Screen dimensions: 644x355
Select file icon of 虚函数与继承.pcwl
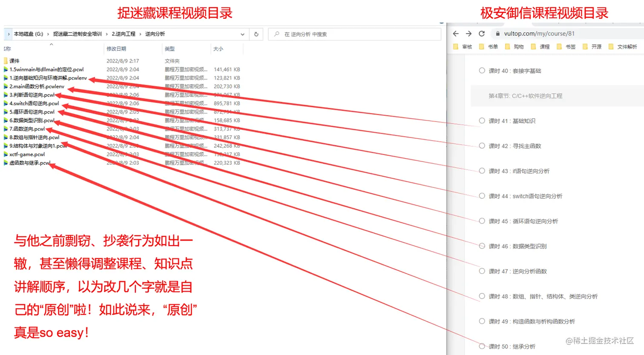[6, 163]
